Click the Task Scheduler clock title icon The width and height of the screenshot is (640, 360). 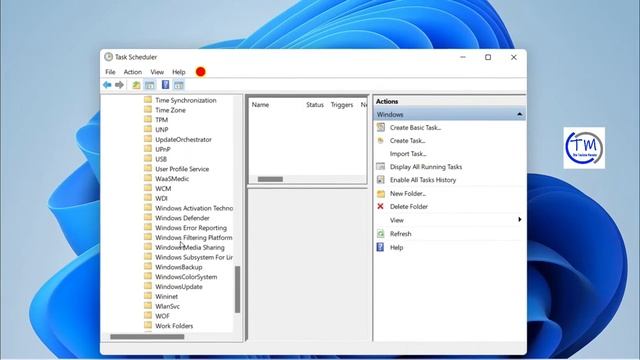108,57
